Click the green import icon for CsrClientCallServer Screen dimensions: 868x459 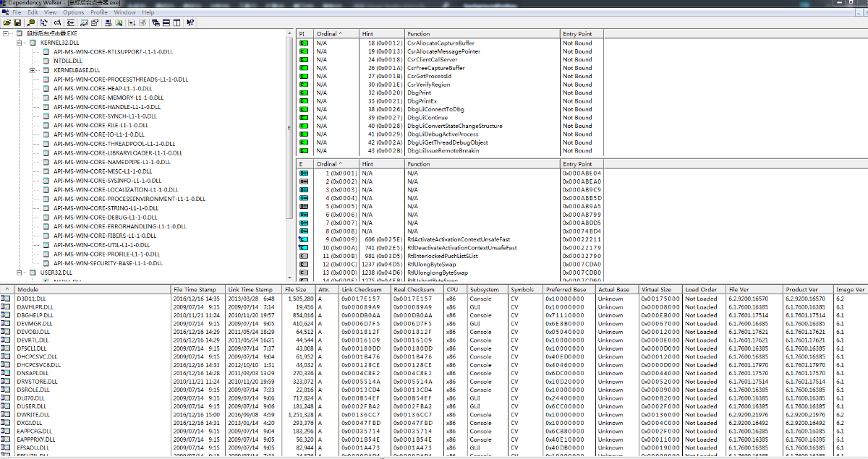304,59
